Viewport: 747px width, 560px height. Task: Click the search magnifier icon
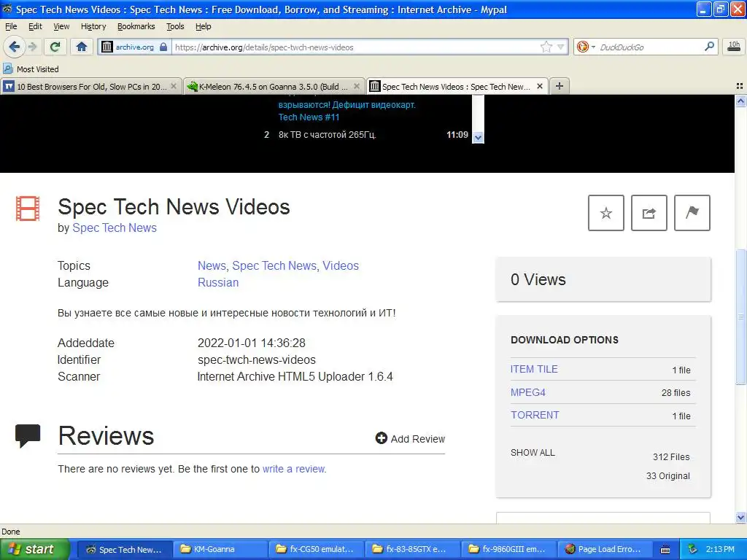709,47
